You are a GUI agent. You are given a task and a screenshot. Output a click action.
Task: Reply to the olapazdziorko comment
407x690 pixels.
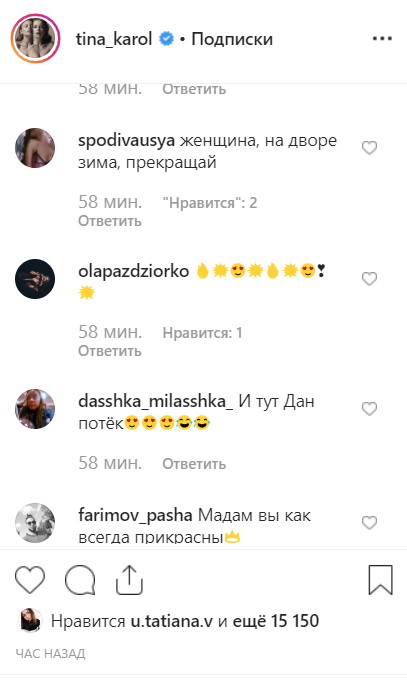pos(110,351)
